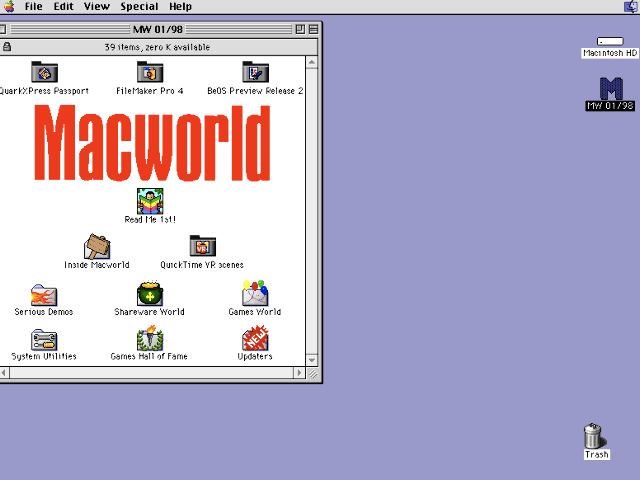Click the vertical scrollbar down arrow
640x480 pixels.
312,360
